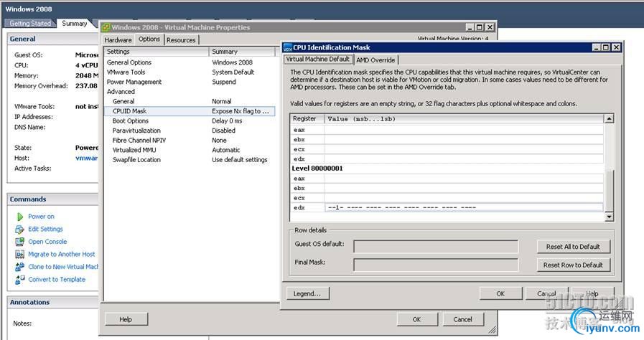Switch to the Virtual Machine Default tab
Viewport: 644px width, 340px height.
[x=318, y=59]
